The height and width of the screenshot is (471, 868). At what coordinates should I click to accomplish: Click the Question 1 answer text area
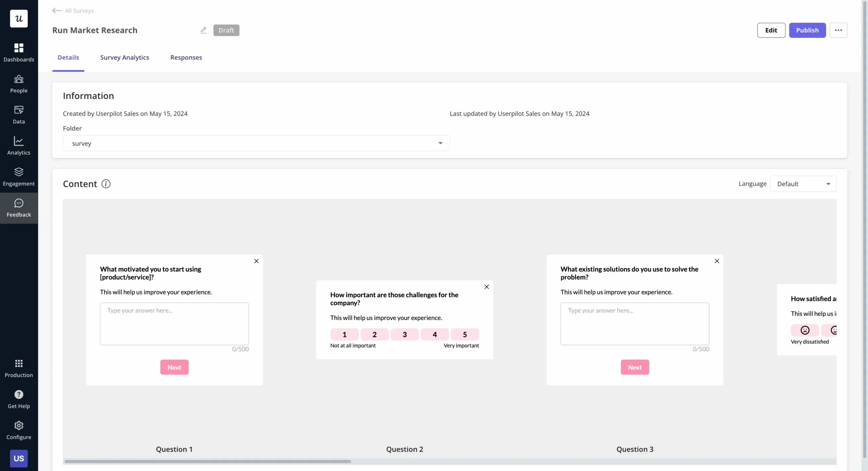tap(174, 324)
